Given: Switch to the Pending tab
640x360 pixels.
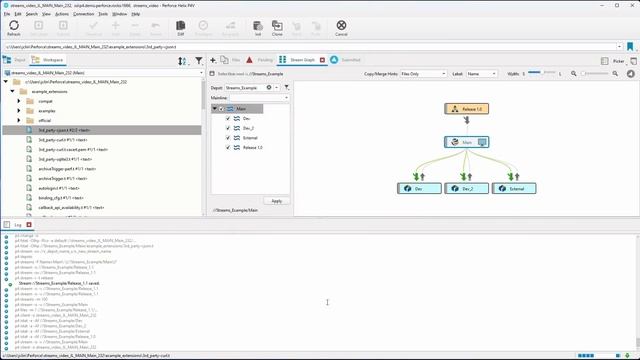Looking at the screenshot, I should click(x=260, y=60).
